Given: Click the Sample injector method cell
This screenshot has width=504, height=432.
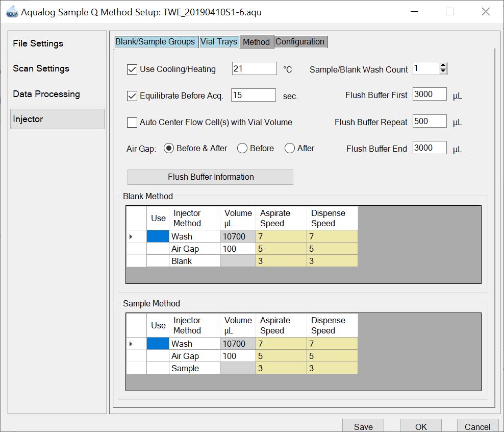Looking at the screenshot, I should point(194,368).
